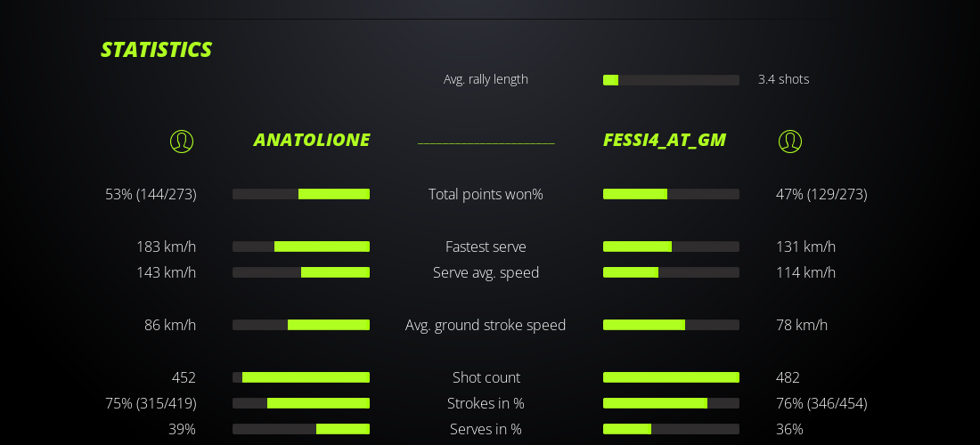Image resolution: width=980 pixels, height=445 pixels.
Task: Click ANATOLIONE's Fastest serve bar
Action: click(x=301, y=247)
